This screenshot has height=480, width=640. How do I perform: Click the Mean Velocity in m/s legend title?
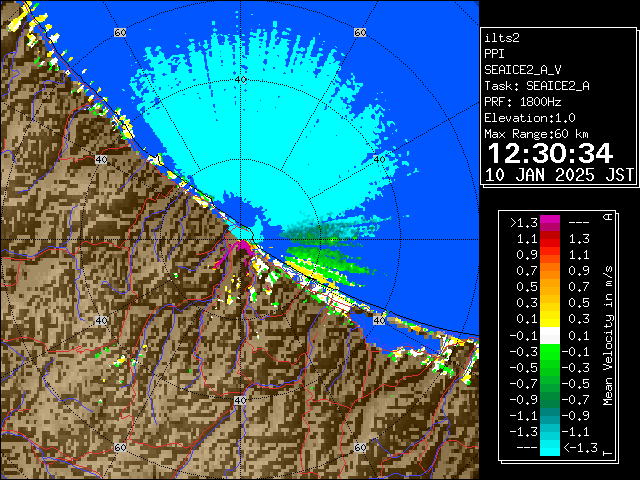(608, 336)
